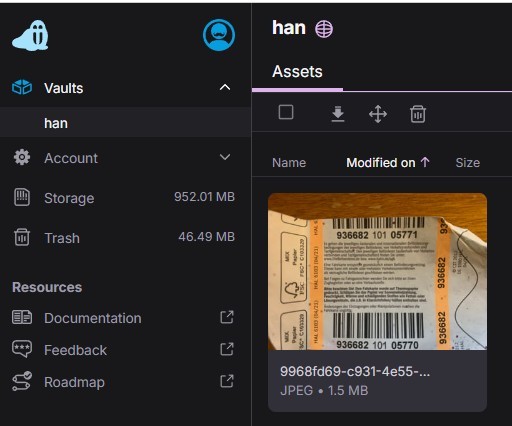Click the Storage card icon

(22, 197)
